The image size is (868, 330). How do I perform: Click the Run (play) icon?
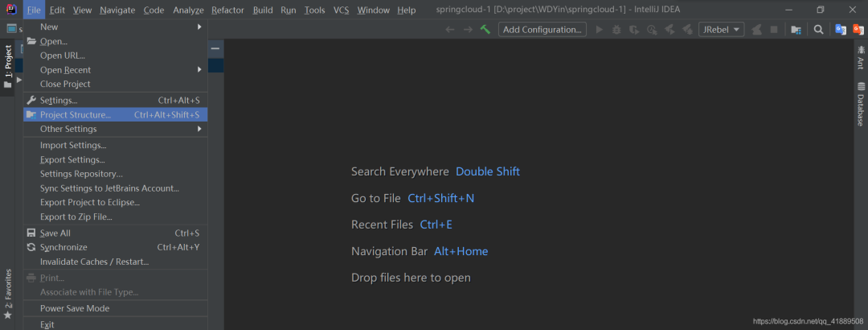(599, 30)
